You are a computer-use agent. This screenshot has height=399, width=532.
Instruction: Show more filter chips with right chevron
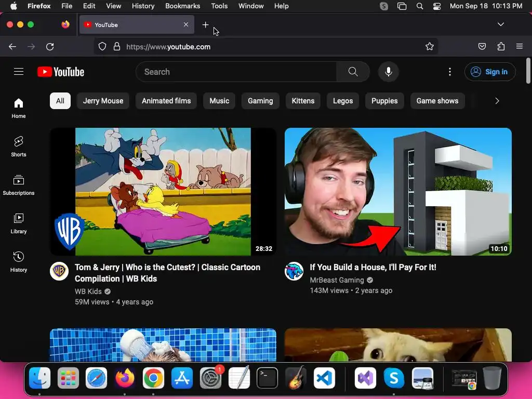pos(497,101)
